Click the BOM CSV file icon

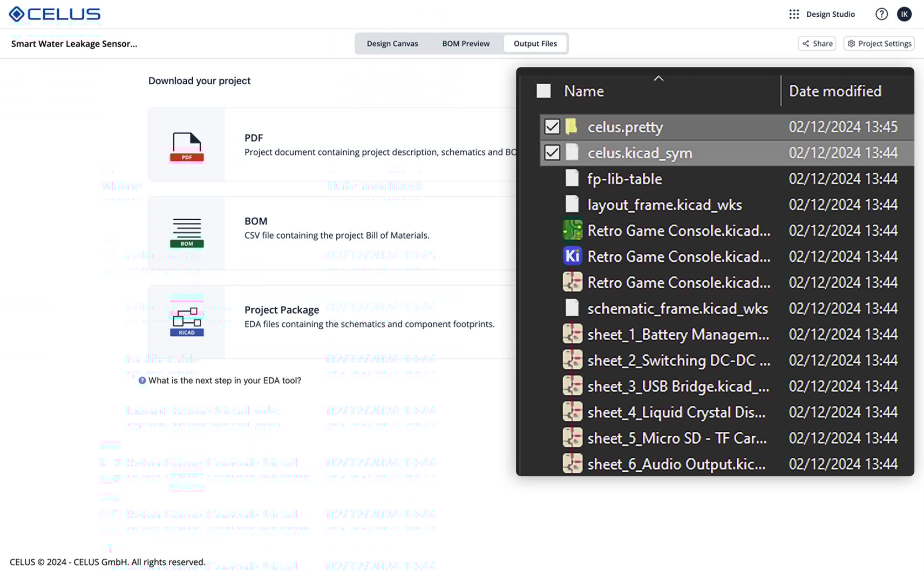pos(186,232)
